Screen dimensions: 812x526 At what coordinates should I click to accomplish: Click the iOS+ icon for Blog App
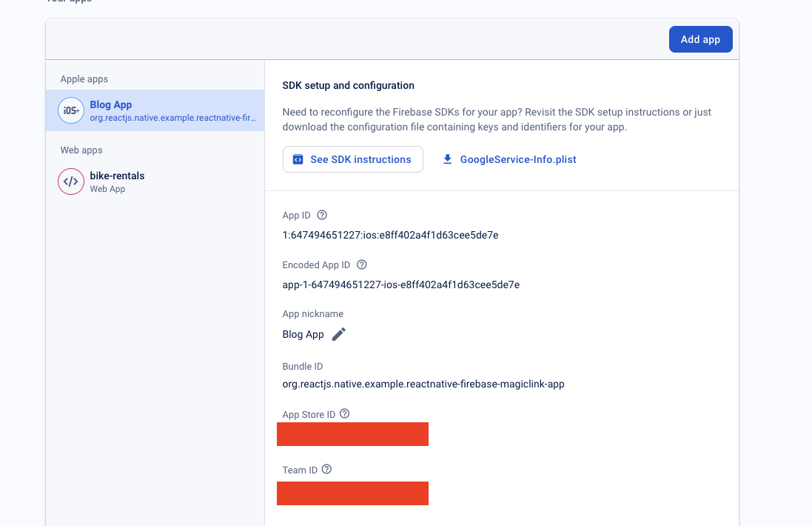pos(71,110)
